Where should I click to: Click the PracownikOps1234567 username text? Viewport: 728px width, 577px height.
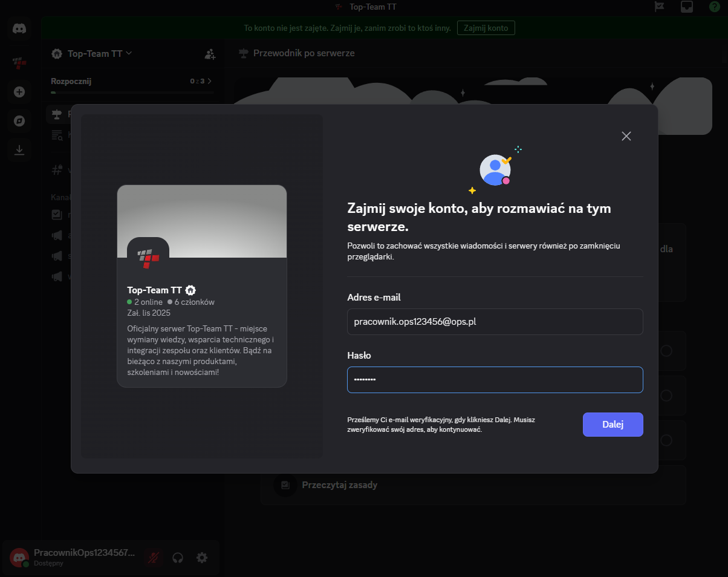(x=84, y=553)
